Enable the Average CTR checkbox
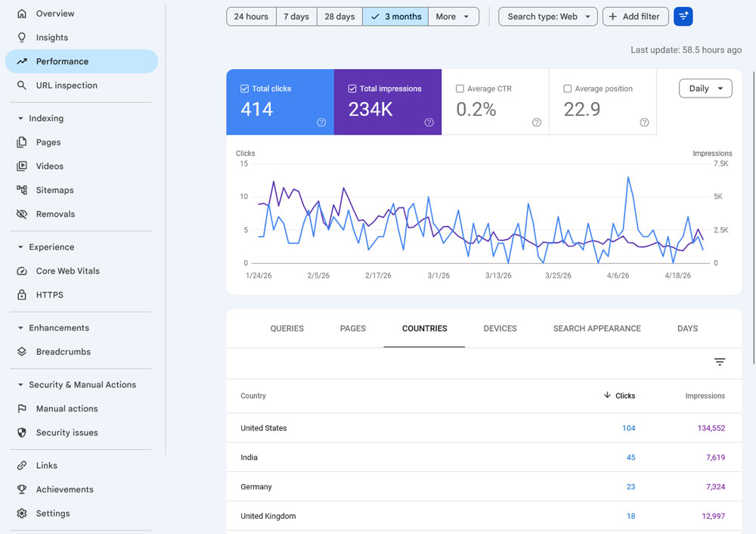Image resolution: width=756 pixels, height=534 pixels. [459, 88]
